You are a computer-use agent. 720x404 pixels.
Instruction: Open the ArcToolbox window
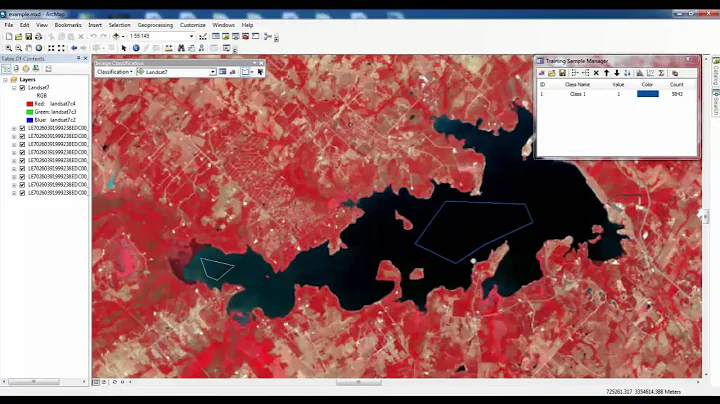(246, 36)
